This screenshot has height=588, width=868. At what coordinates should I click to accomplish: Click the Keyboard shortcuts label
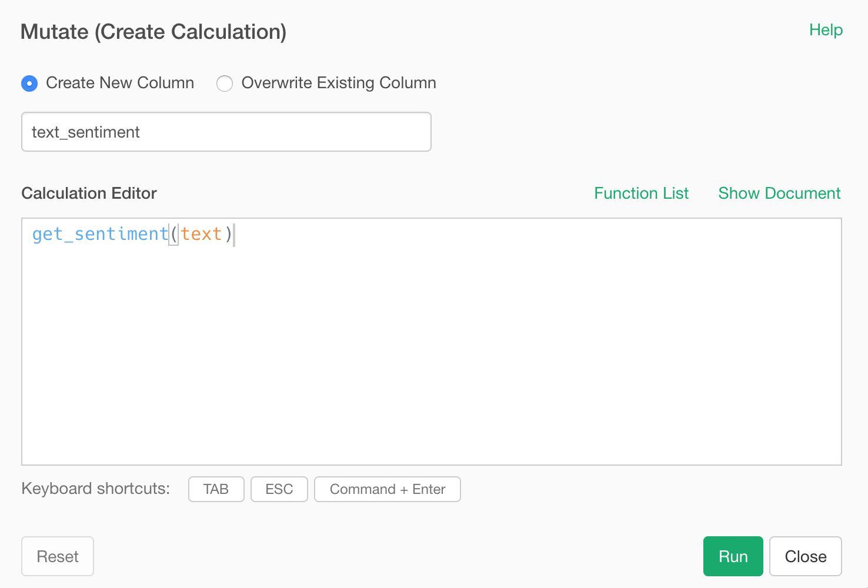(95, 489)
